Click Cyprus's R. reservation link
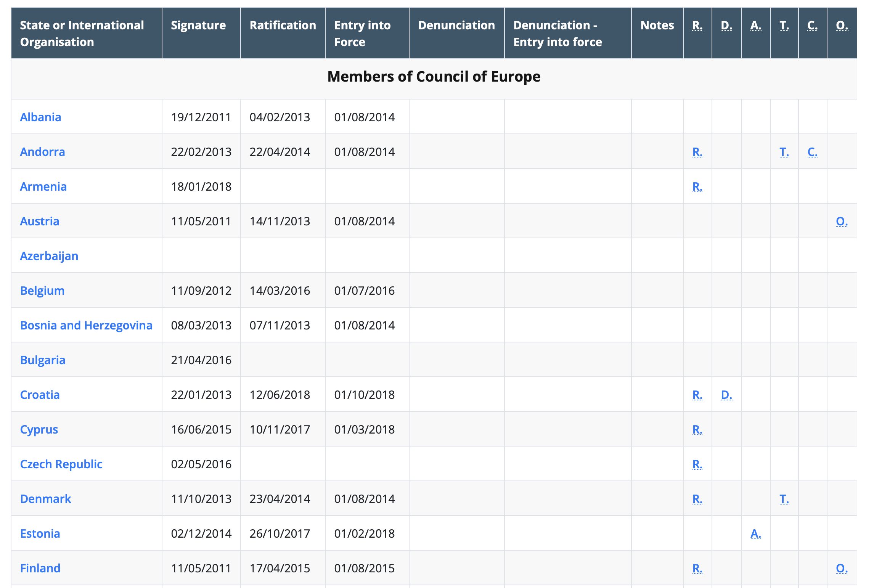874x588 pixels. (x=697, y=429)
